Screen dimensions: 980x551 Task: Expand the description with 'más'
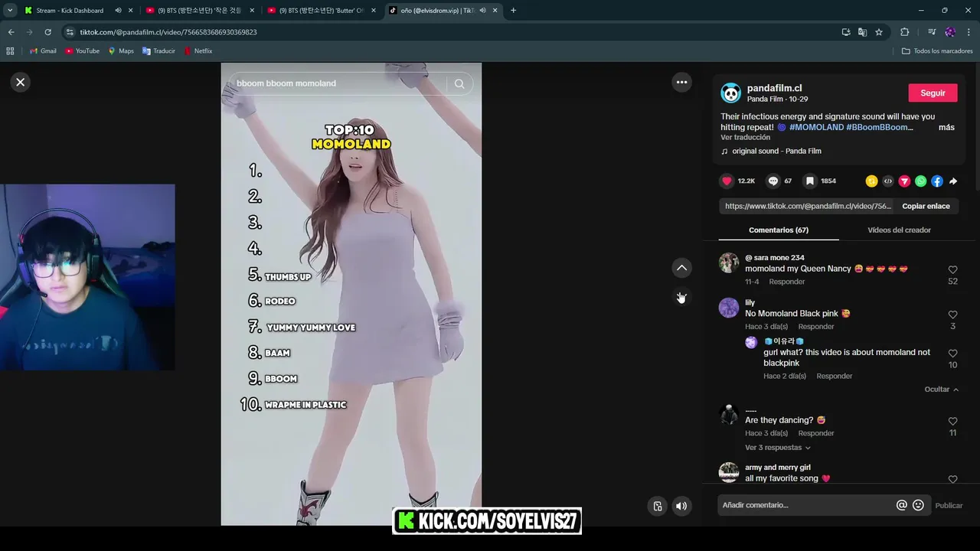coord(946,127)
